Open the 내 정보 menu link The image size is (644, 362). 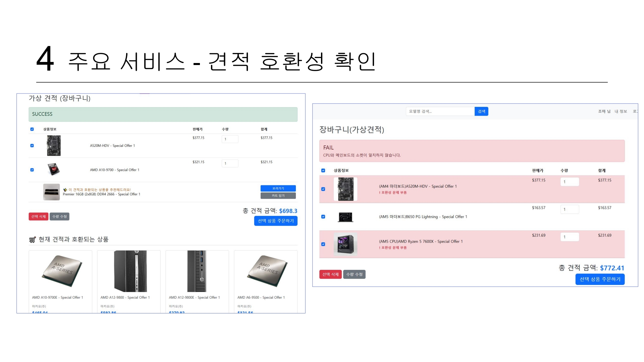[621, 111]
